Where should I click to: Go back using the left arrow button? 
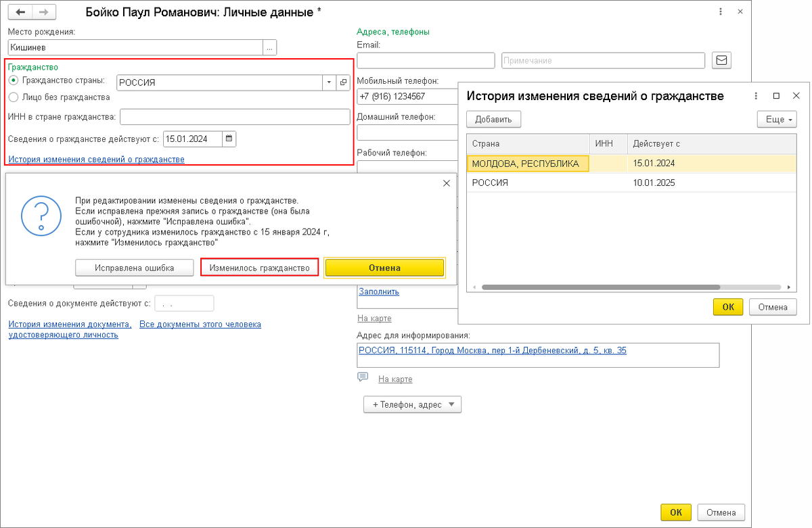click(x=22, y=12)
